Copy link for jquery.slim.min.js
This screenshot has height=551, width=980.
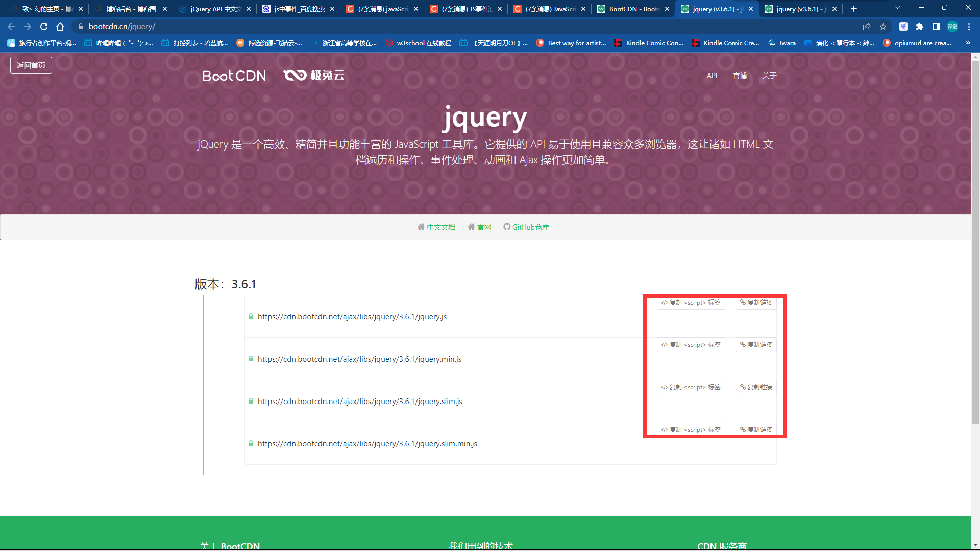(x=756, y=430)
